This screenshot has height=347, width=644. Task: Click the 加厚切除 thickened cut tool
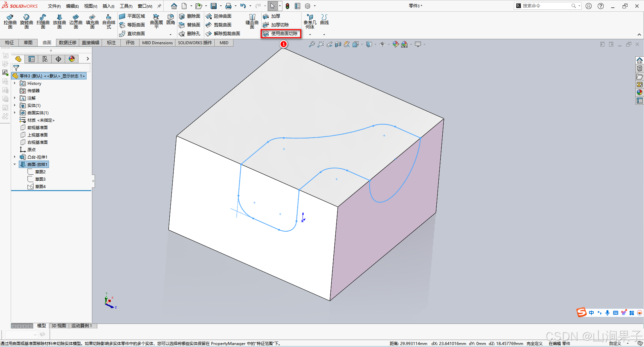(x=276, y=25)
